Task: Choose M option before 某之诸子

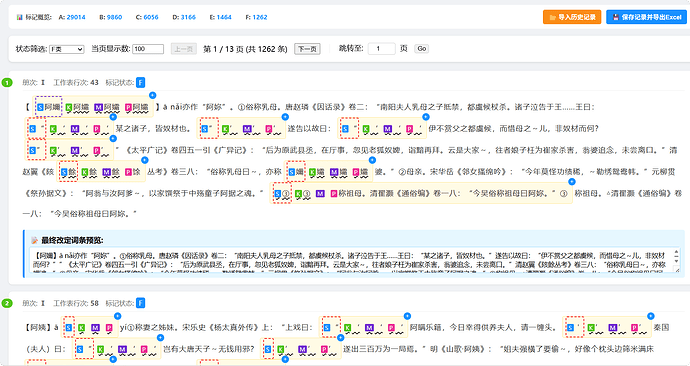Action: 79,129
